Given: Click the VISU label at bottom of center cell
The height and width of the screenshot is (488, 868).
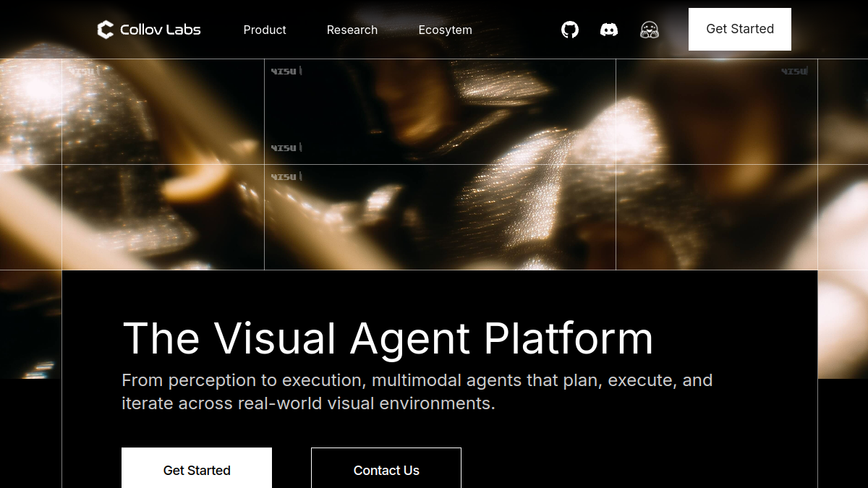Looking at the screenshot, I should 286,148.
